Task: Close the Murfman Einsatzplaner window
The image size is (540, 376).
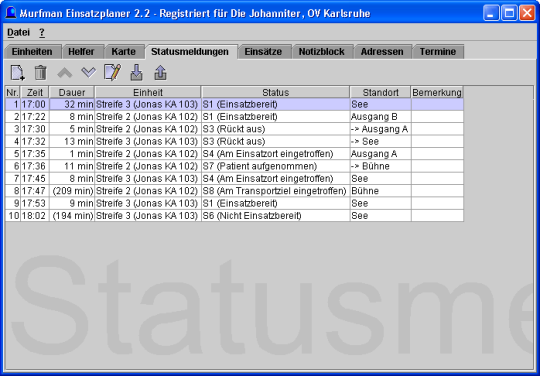Action: pyautogui.click(x=527, y=13)
